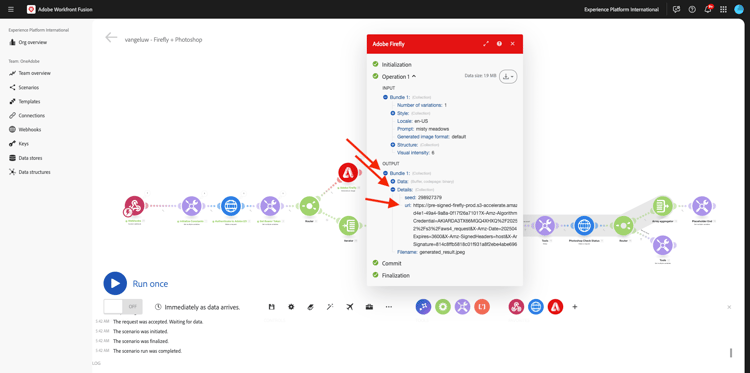The width and height of the screenshot is (750, 373).
Task: Open the hamburger menu icon
Action: tap(11, 9)
